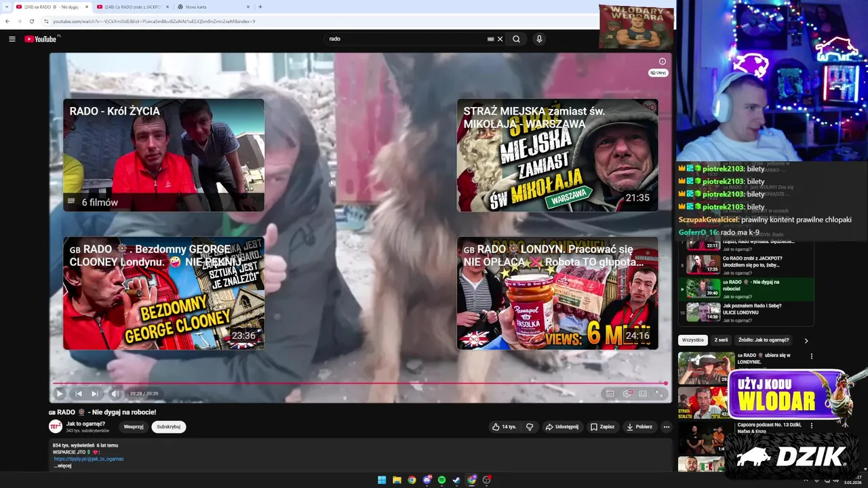Go back with the browser back arrow
This screenshot has width=868, height=488.
[x=7, y=21]
